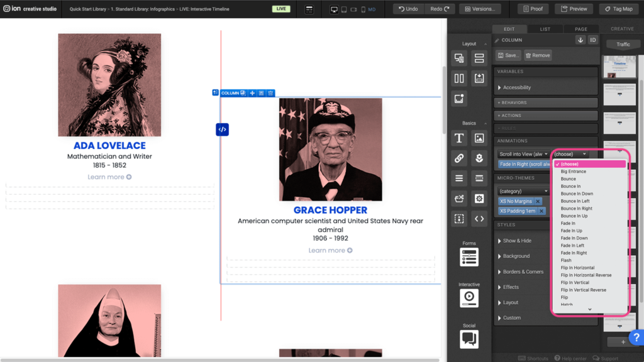Add the responsive devices element from Layout tools
Image resolution: width=644 pixels, height=362 pixels.
tap(458, 58)
